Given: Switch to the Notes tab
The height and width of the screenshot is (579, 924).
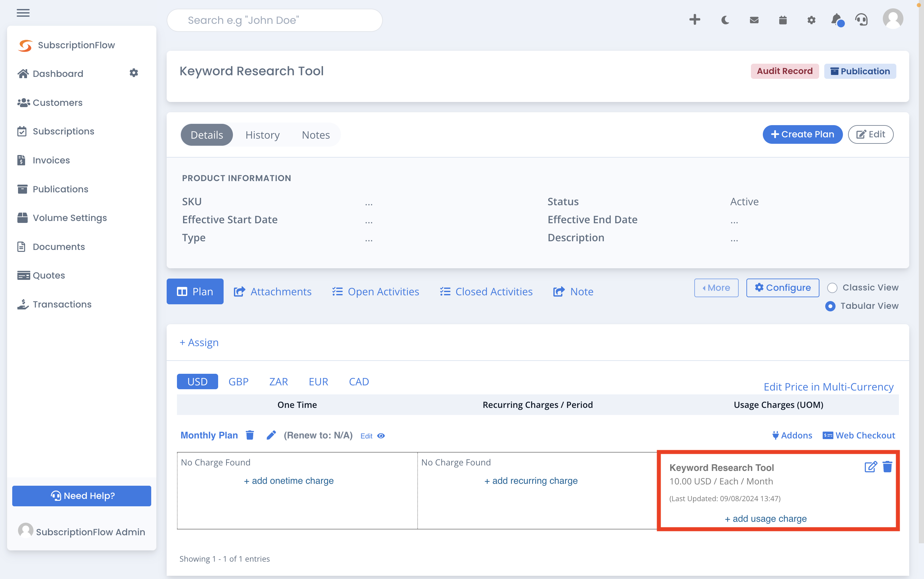Looking at the screenshot, I should [x=316, y=135].
